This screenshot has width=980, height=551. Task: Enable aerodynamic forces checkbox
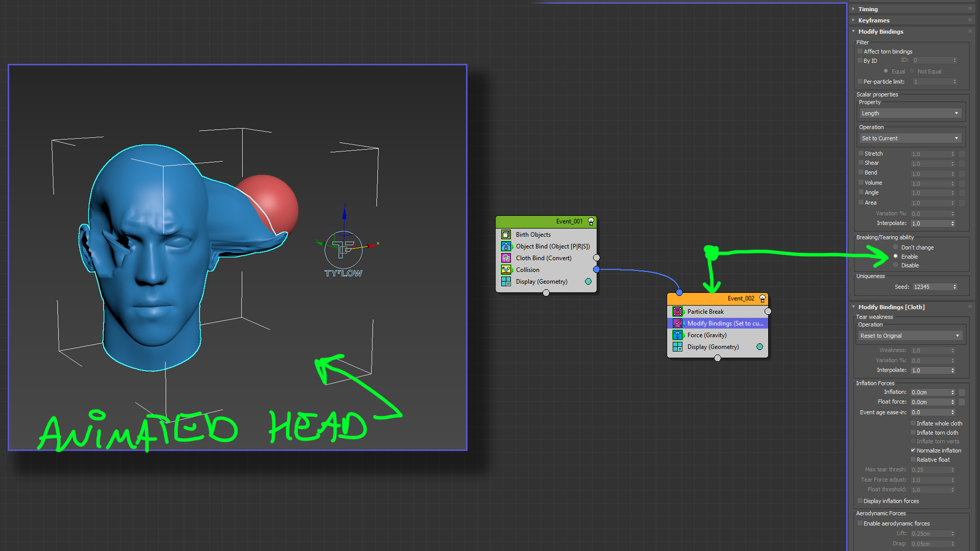coord(860,523)
